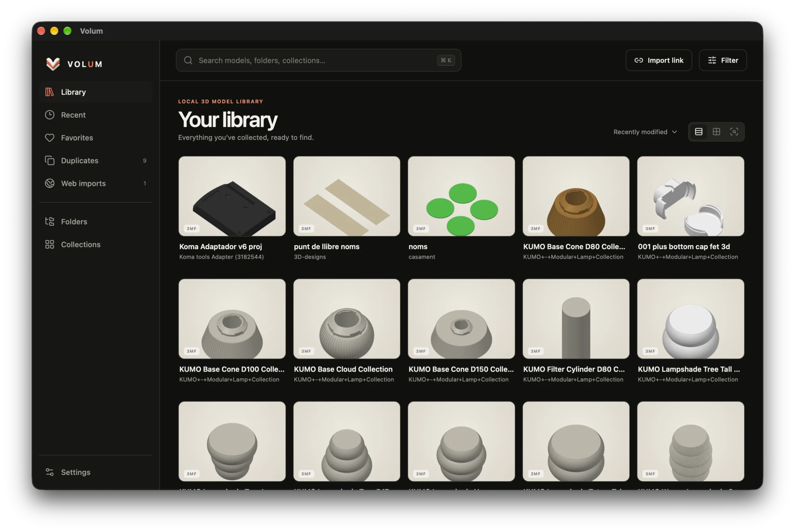Image resolution: width=795 pixels, height=532 pixels.
Task: Click the Duplicates copy icon
Action: pyautogui.click(x=50, y=161)
